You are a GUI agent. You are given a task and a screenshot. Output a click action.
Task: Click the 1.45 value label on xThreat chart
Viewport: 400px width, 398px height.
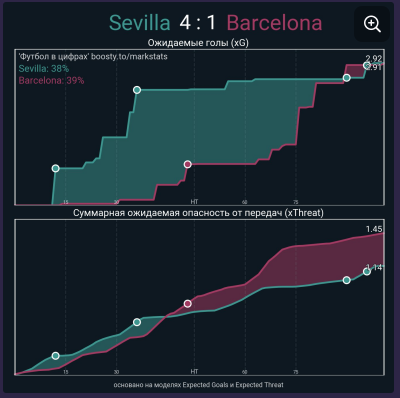[374, 229]
